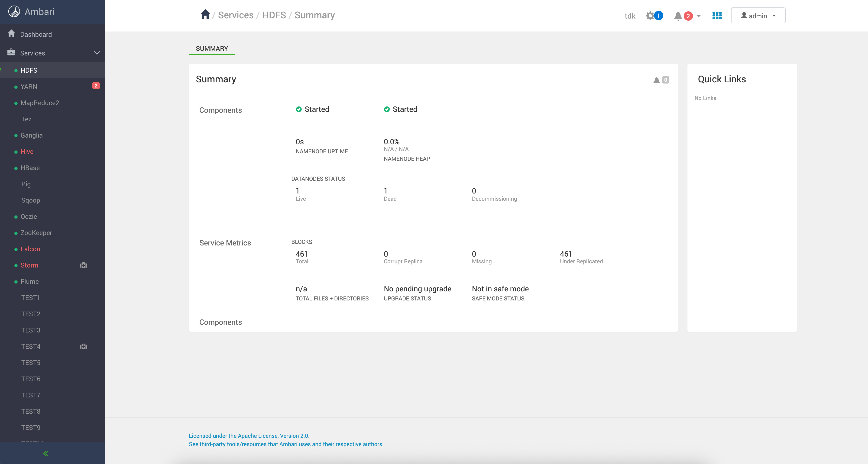Viewport: 868px width, 464px height.
Task: Expand the admin user dropdown
Action: [758, 16]
